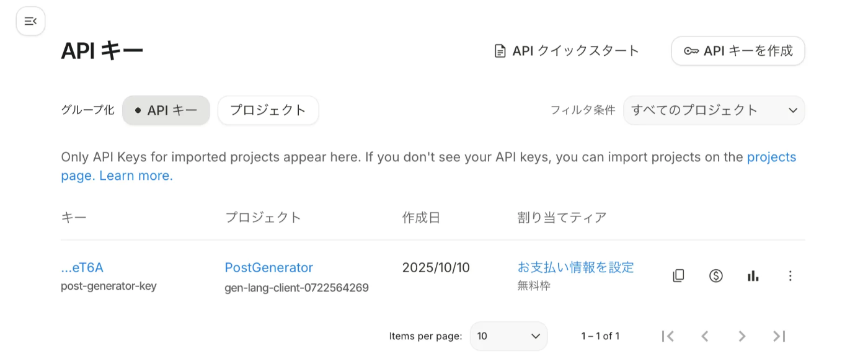Open Items per page dropdown
This screenshot has height=356, width=868.
point(508,336)
